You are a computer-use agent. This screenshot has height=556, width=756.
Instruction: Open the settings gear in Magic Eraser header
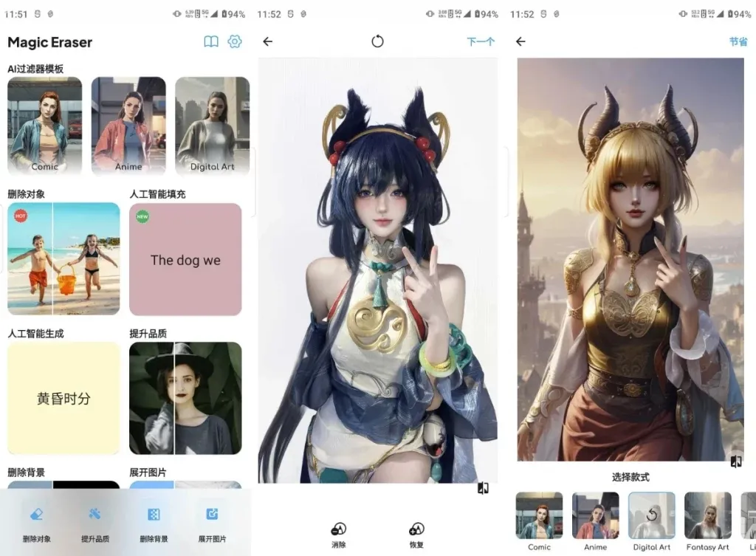coord(235,42)
